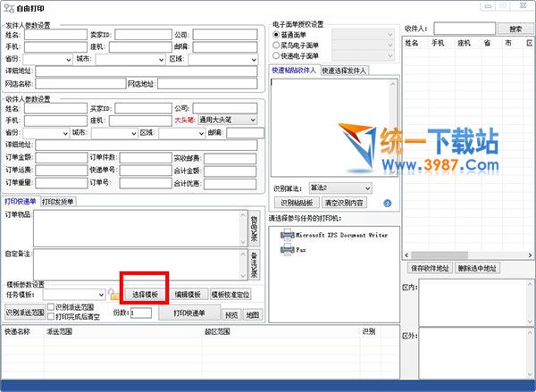
Task: Click the 手机 column header in recipient list
Action: click(x=438, y=43)
